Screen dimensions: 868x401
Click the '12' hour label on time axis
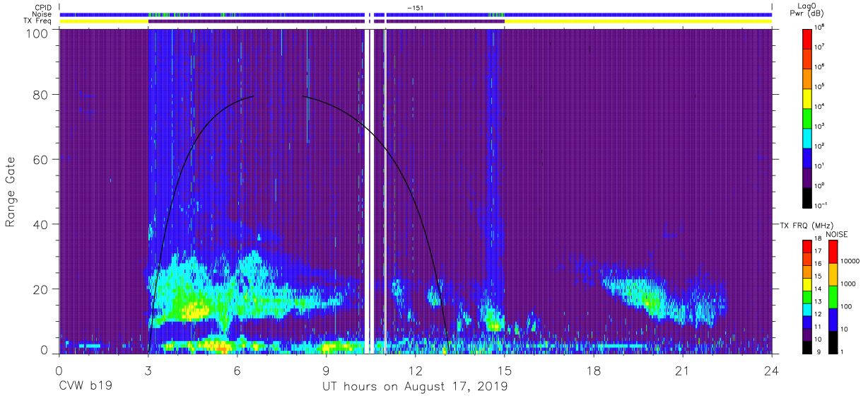(416, 370)
